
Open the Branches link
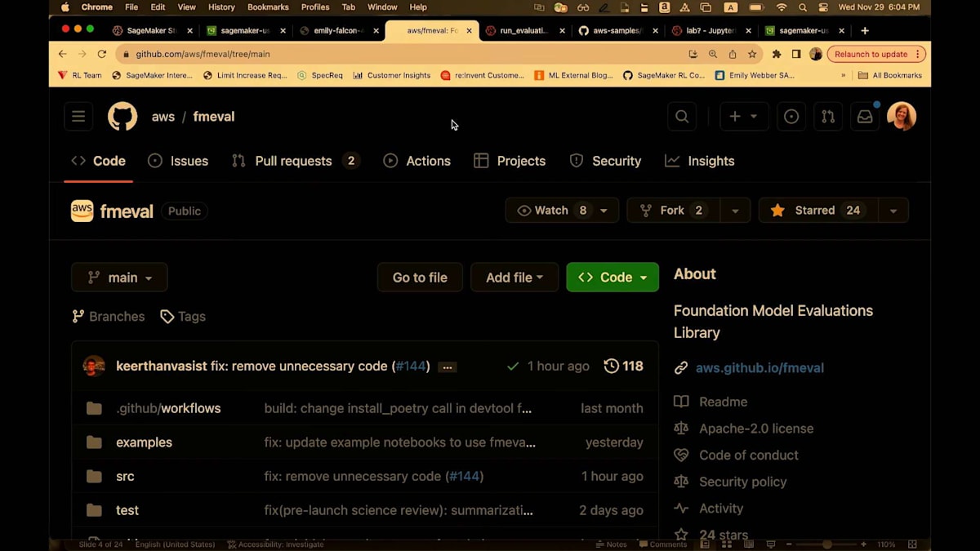108,317
